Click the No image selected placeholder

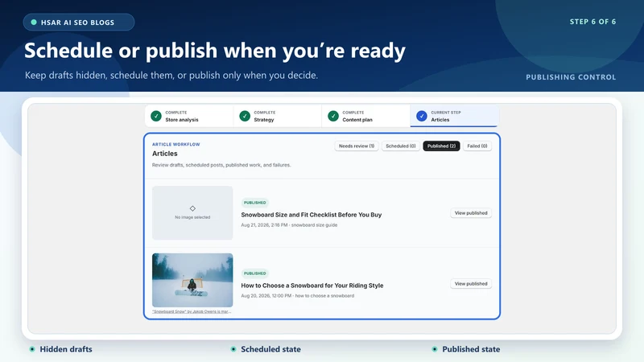pyautogui.click(x=192, y=213)
